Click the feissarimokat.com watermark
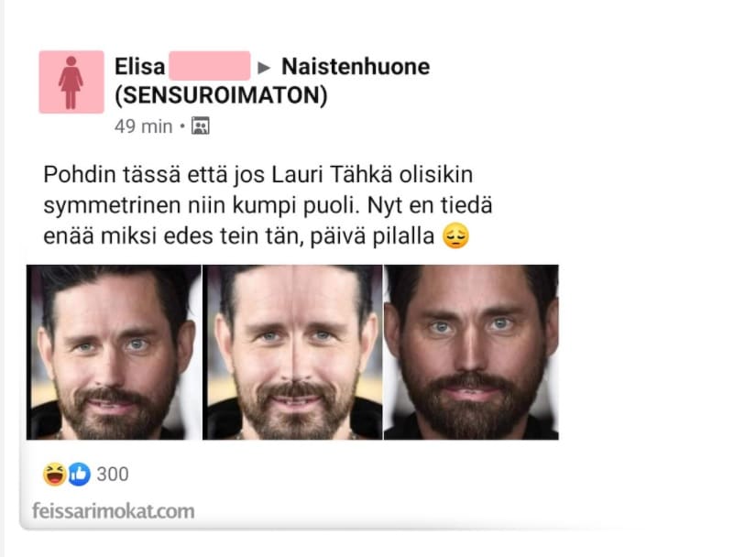The height and width of the screenshot is (557, 756). tap(114, 511)
